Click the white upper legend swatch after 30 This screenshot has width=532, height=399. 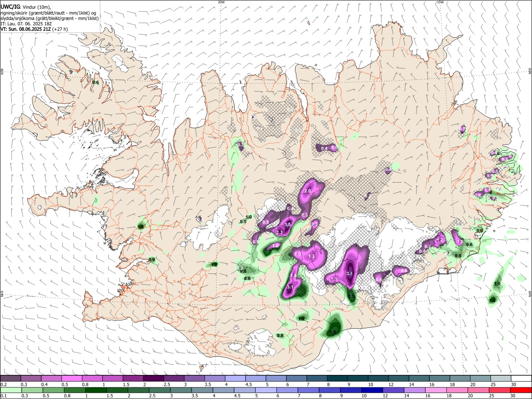click(x=521, y=379)
